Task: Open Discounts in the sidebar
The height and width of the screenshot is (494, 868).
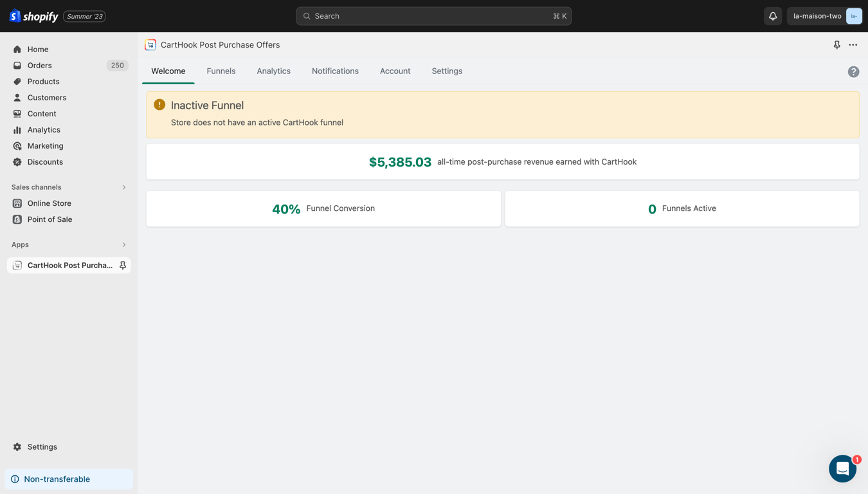Action: [x=45, y=162]
